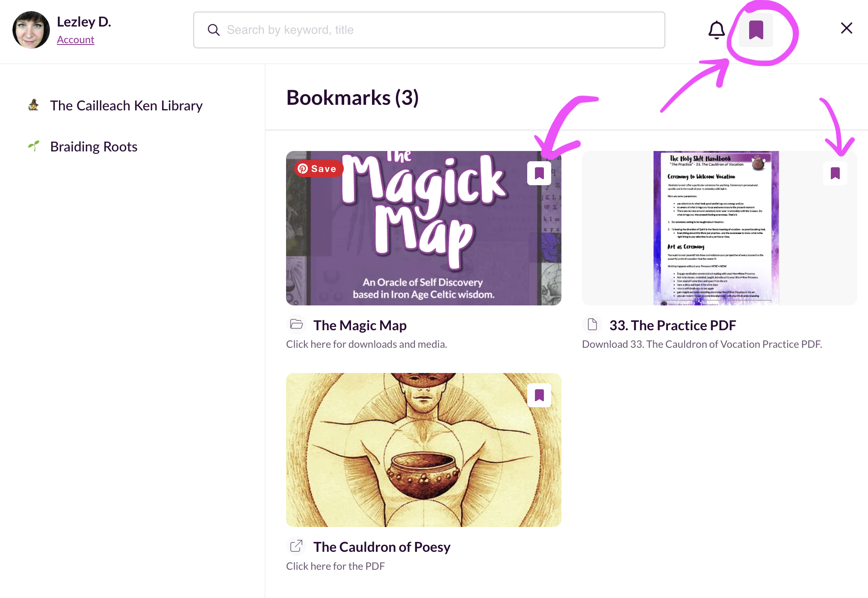Remove bookmark on 33. The Practice PDF card
The image size is (868, 598).
tap(835, 173)
